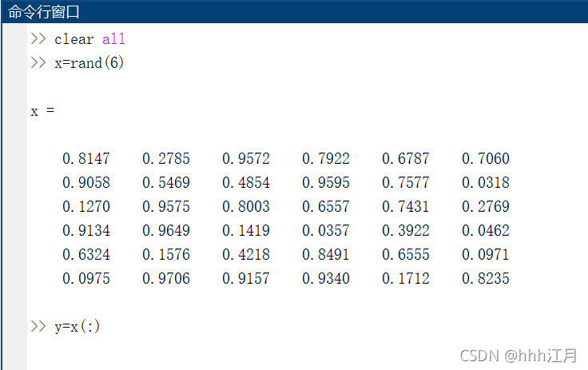Image resolution: width=588 pixels, height=370 pixels.
Task: Select matrix value 0.0318
Action: (486, 182)
